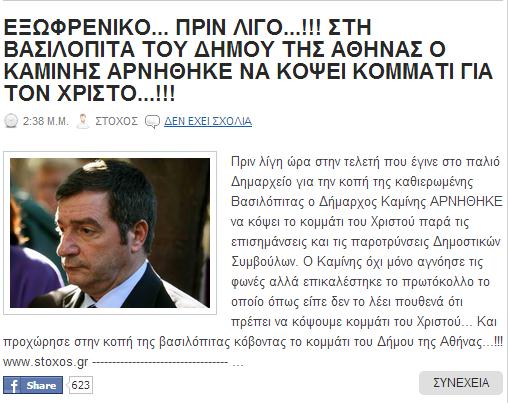This screenshot has width=508, height=403.
Task: Click the excerpt line starting προχώρησε στην κοπή
Action: [253, 342]
